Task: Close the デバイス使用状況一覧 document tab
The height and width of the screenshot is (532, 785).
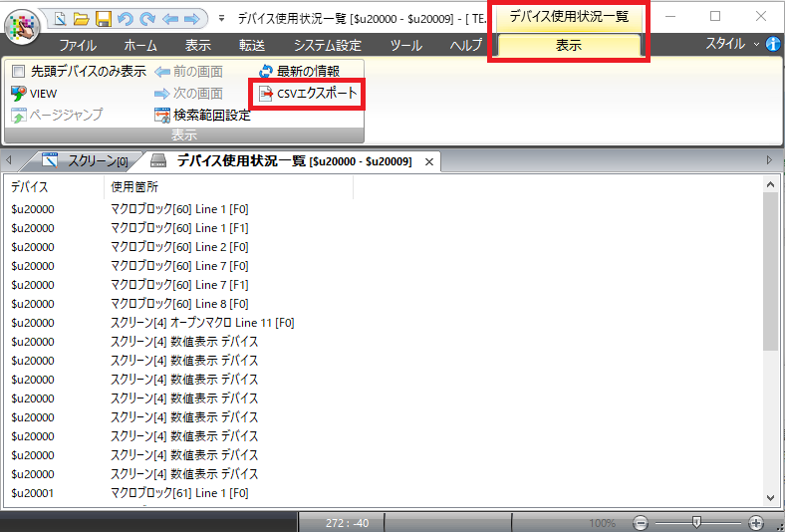Action: point(429,161)
